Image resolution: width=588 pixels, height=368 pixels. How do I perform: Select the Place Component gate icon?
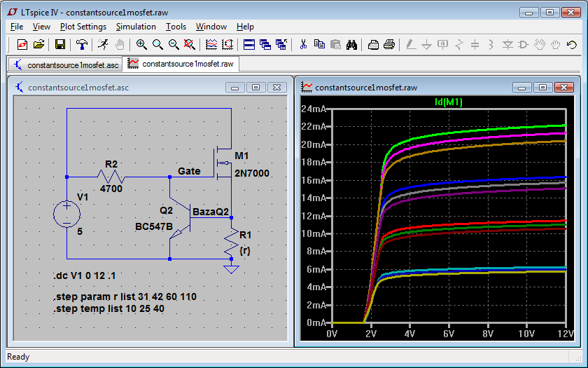(x=524, y=45)
